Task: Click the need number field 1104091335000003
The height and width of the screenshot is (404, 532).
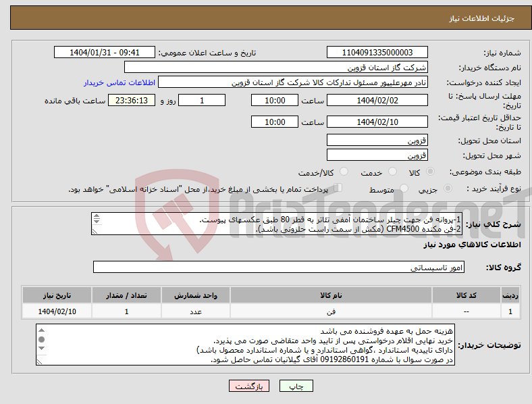Action: point(377,52)
